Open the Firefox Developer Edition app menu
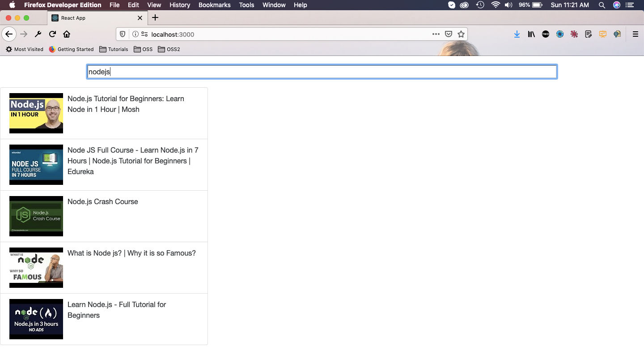Viewport: 644px width, 363px height. tap(63, 5)
